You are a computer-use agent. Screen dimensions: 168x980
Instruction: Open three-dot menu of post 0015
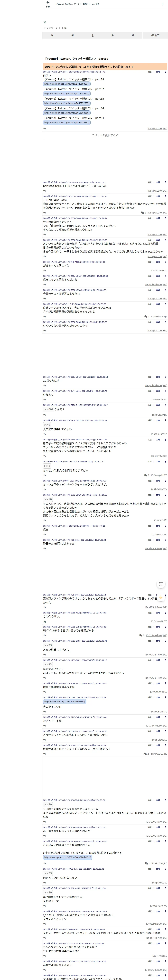(165, 440)
